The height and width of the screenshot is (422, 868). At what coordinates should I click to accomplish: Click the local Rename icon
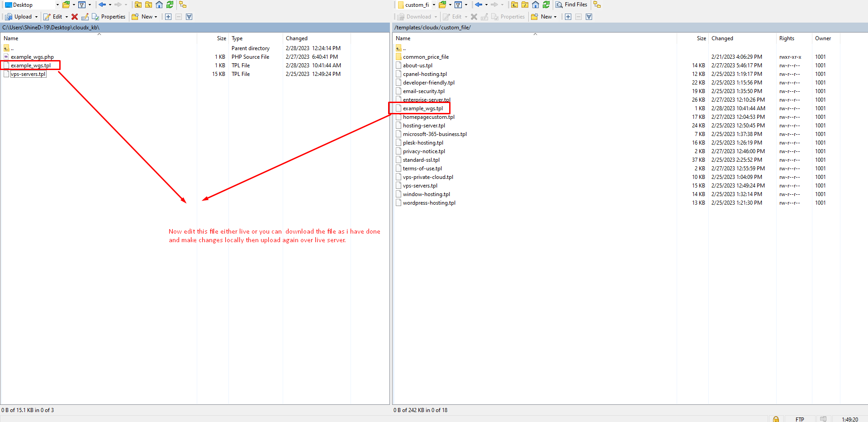click(85, 17)
